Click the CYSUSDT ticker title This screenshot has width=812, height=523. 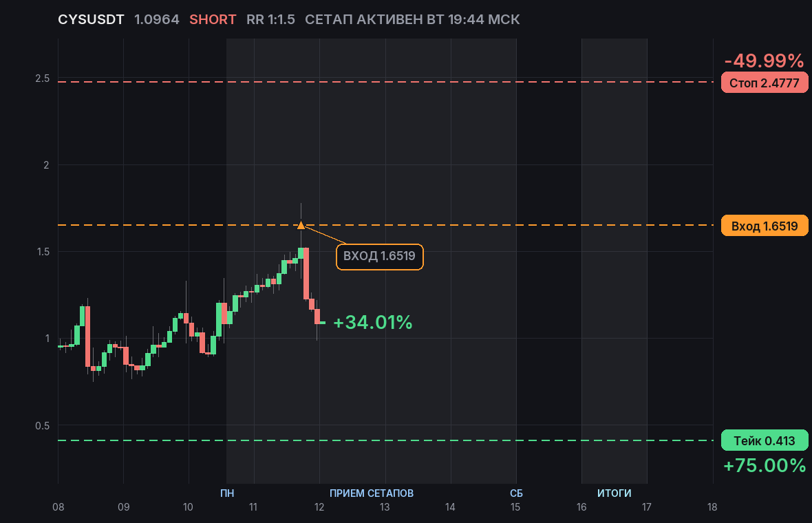tap(91, 20)
